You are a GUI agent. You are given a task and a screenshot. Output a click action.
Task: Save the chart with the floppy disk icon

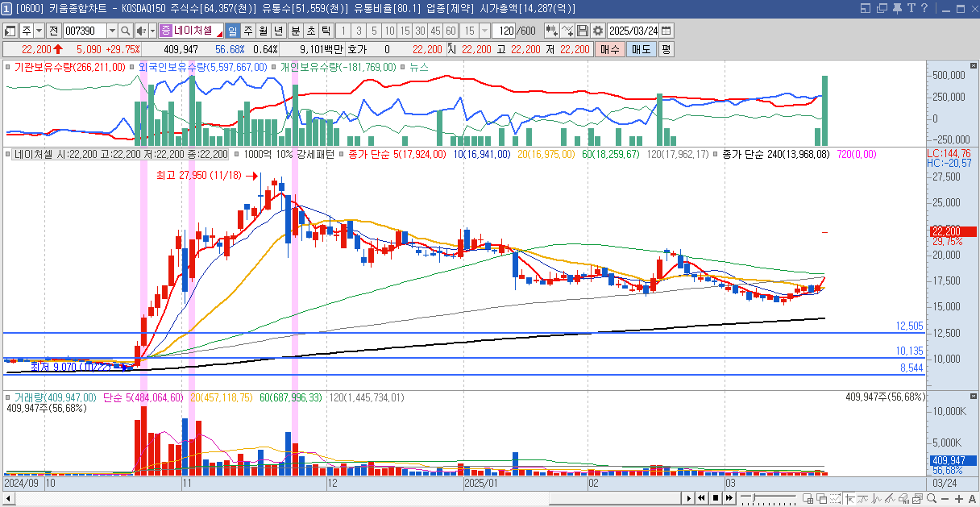click(583, 31)
